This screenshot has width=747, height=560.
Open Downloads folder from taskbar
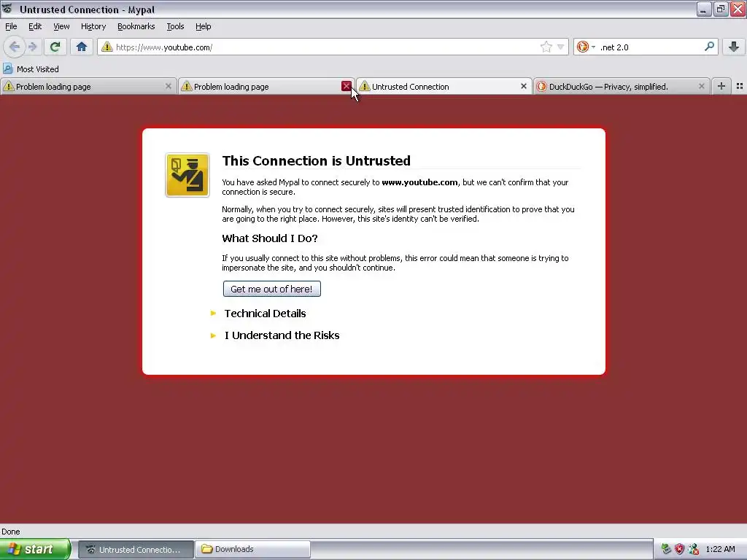tap(252, 550)
